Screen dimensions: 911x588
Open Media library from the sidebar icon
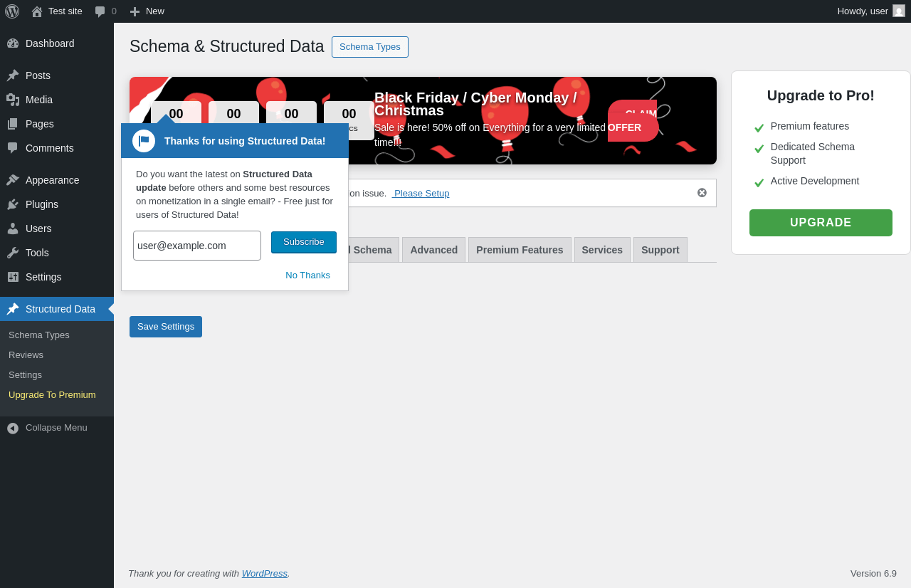pos(13,100)
